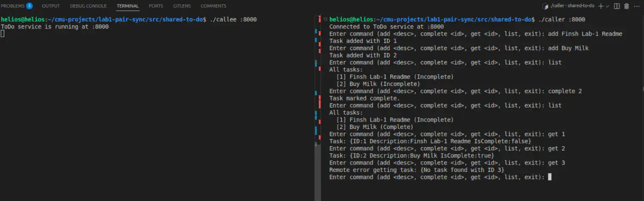The width and height of the screenshot is (644, 201).
Task: Focus the left terminal cursor input
Action: point(3,33)
